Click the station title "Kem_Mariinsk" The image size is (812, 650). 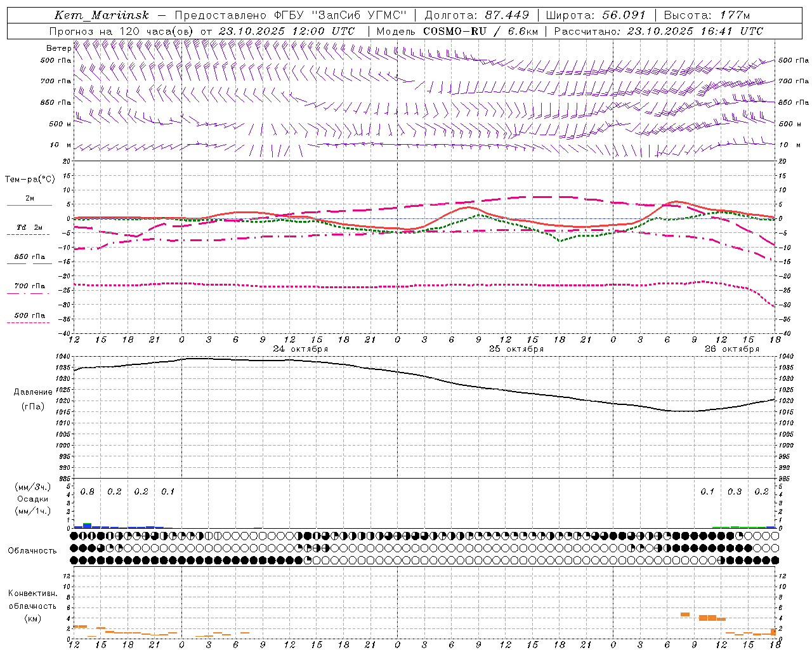click(x=102, y=15)
